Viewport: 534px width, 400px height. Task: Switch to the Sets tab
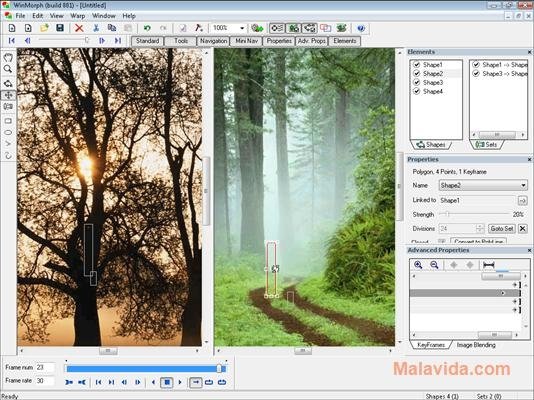point(487,145)
